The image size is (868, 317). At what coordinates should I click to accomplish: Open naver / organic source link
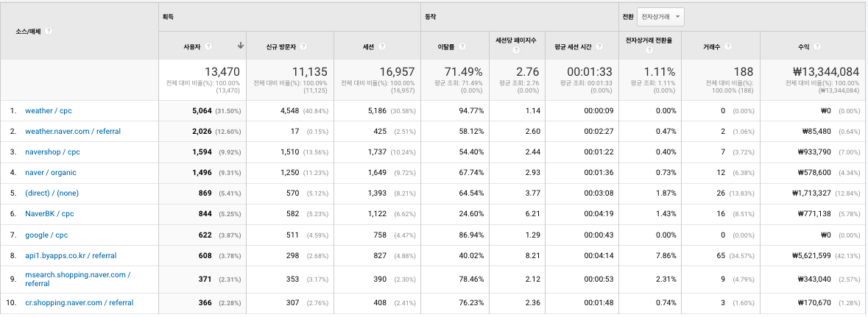coord(50,172)
